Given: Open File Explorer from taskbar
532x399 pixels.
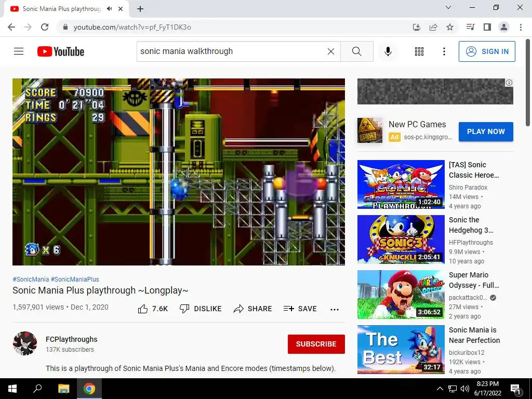Looking at the screenshot, I should pos(63,389).
